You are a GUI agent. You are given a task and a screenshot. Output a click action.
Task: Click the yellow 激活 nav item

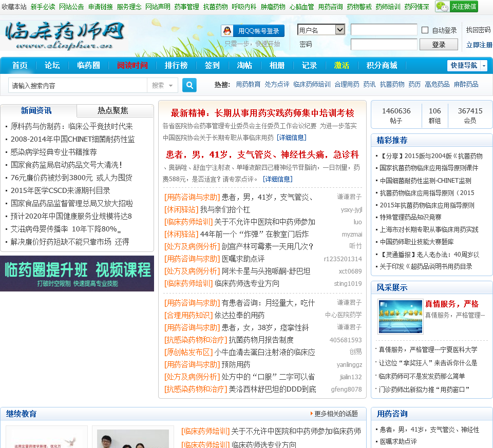click(342, 65)
